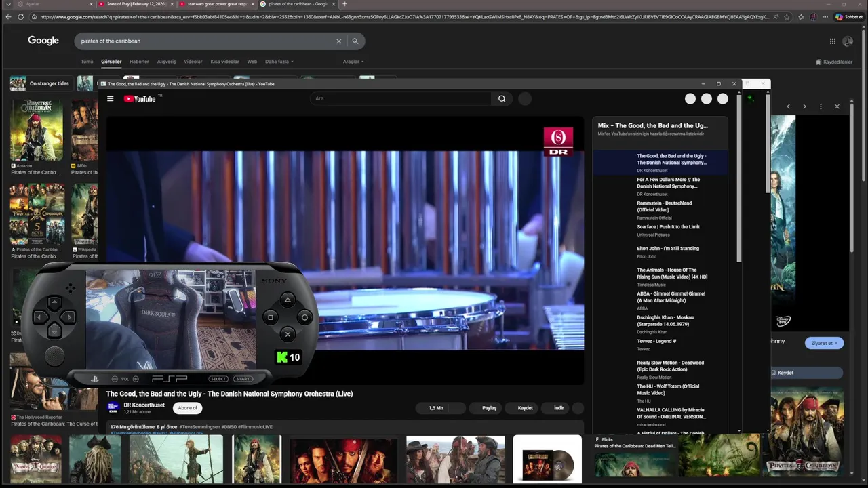Open the 'DR Koncerthuset' channel name link
This screenshot has height=488, width=868.
144,405
